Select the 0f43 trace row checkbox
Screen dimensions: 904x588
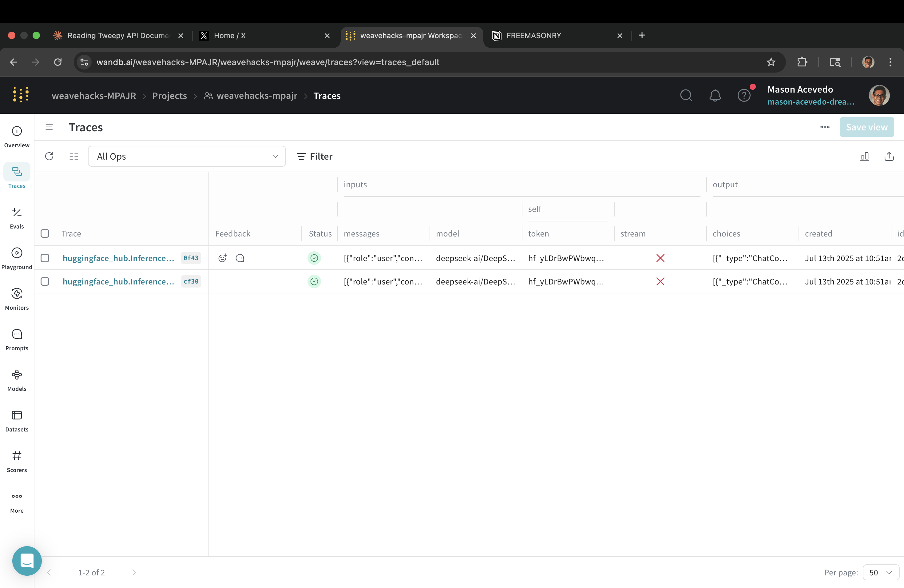click(45, 258)
